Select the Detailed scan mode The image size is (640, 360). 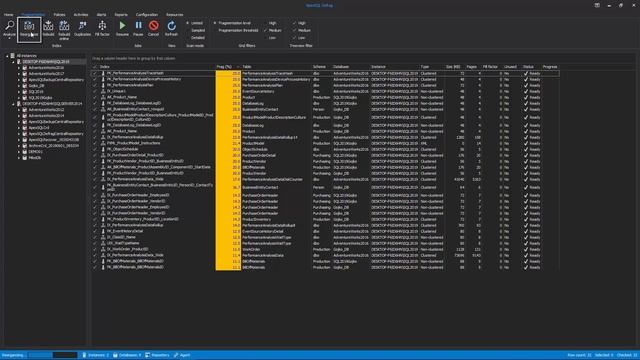click(196, 38)
